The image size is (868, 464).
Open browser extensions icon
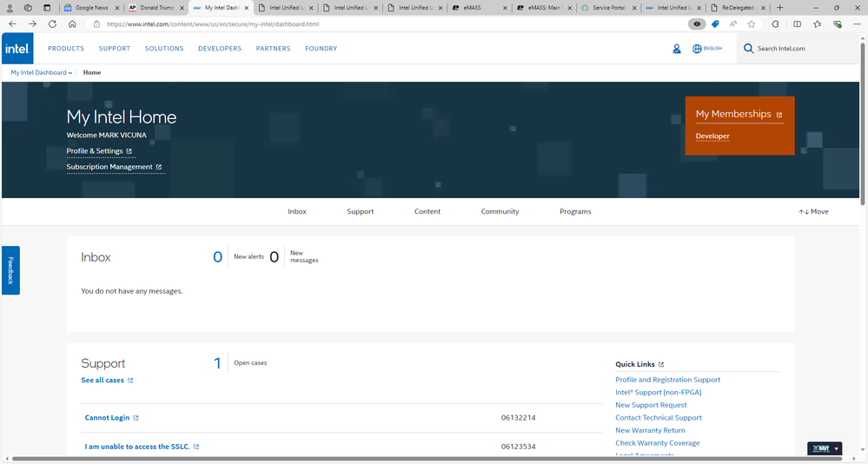tap(776, 23)
